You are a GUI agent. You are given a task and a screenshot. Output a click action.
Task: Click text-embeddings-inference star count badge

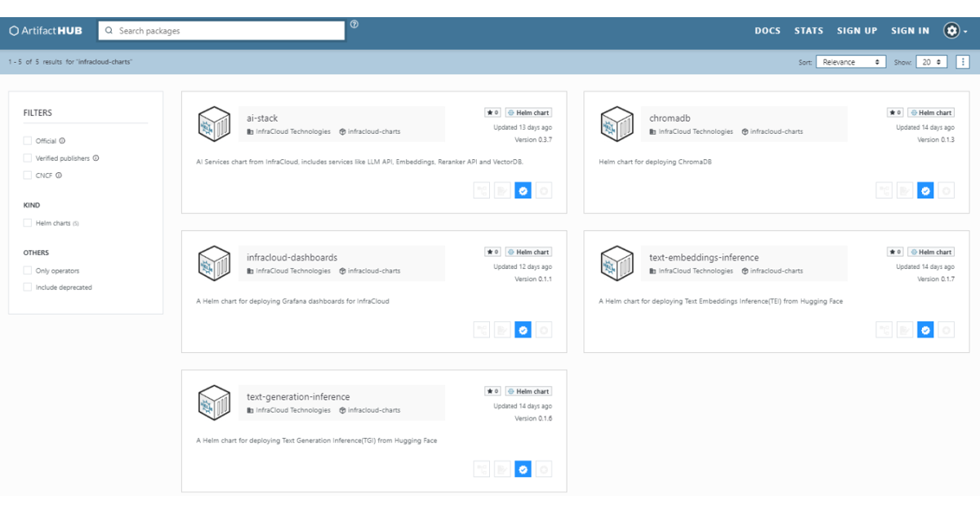(895, 252)
